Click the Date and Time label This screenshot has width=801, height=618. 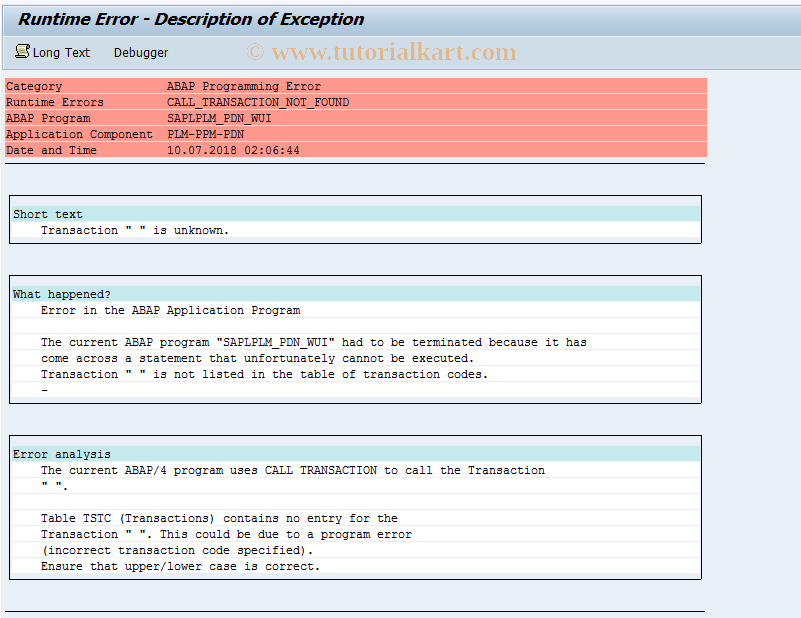(x=51, y=150)
